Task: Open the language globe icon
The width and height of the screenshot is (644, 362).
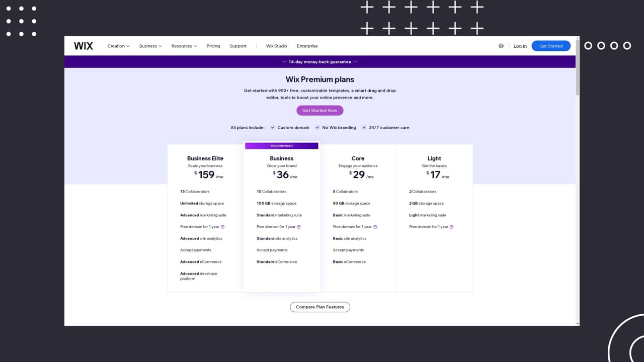Action: [x=501, y=46]
